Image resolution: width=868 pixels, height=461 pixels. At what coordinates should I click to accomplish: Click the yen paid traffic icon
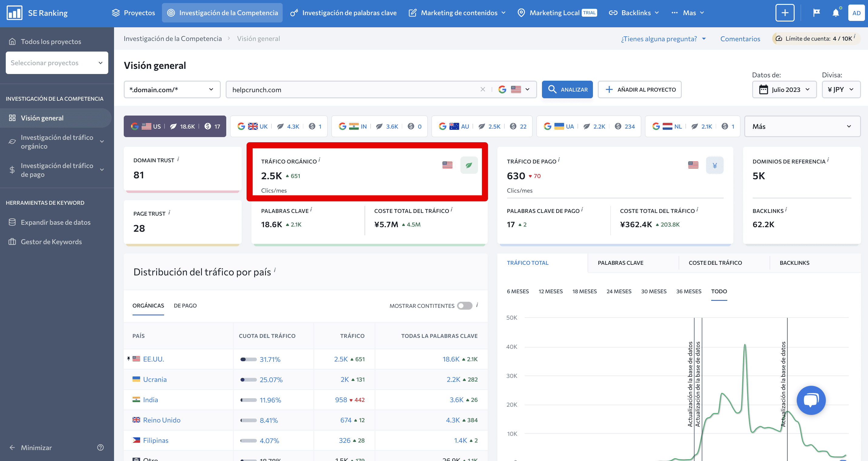point(714,165)
